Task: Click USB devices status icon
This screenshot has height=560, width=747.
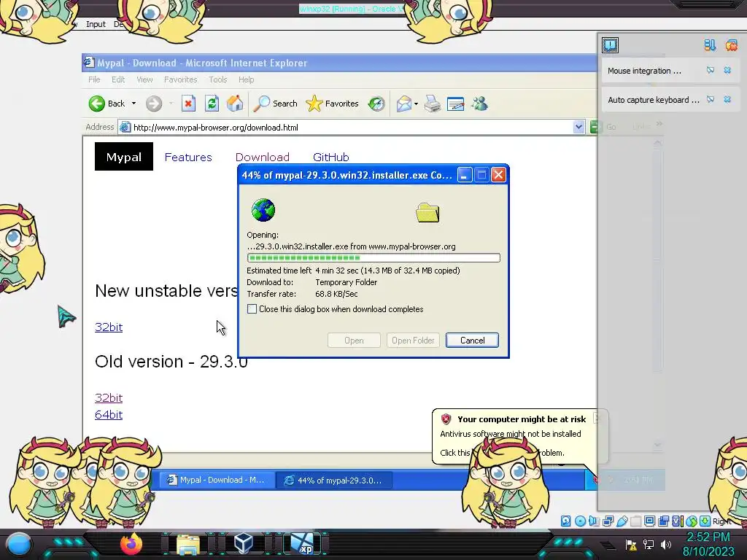Action: (x=622, y=521)
